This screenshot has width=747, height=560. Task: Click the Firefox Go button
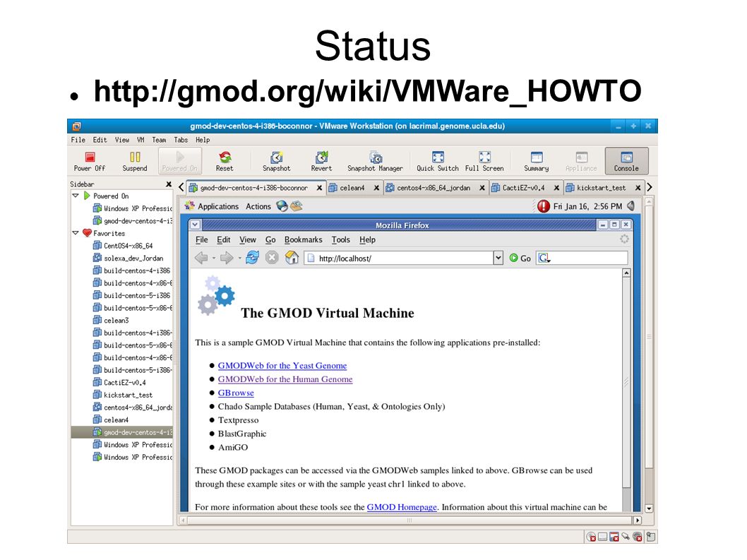[520, 258]
